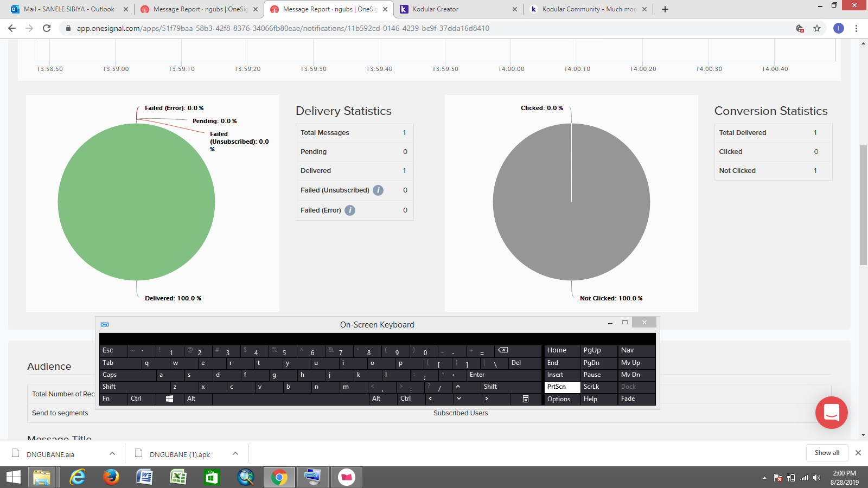Image resolution: width=868 pixels, height=488 pixels.
Task: Open Windows Start menu
Action: pyautogui.click(x=13, y=477)
